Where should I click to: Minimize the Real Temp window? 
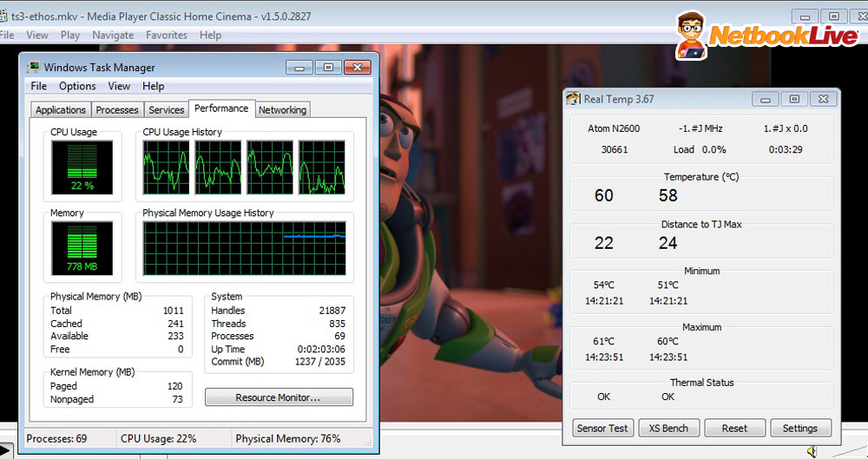(766, 99)
